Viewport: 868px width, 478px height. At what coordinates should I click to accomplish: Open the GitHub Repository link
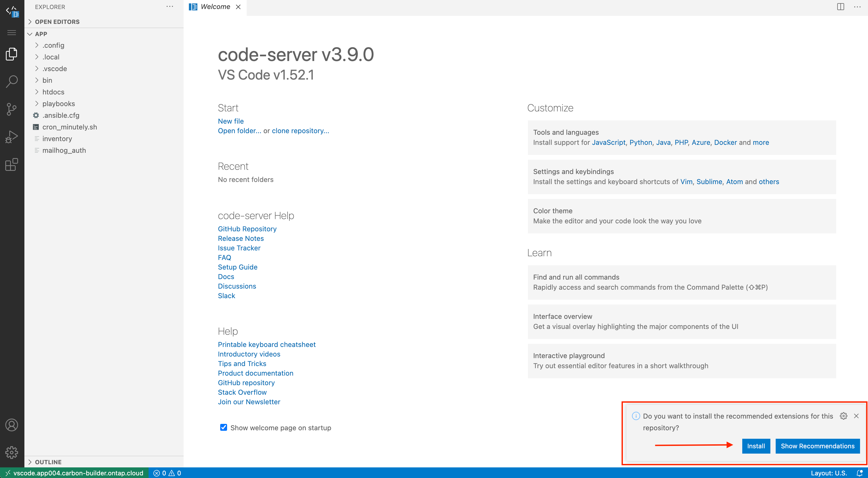[247, 229]
